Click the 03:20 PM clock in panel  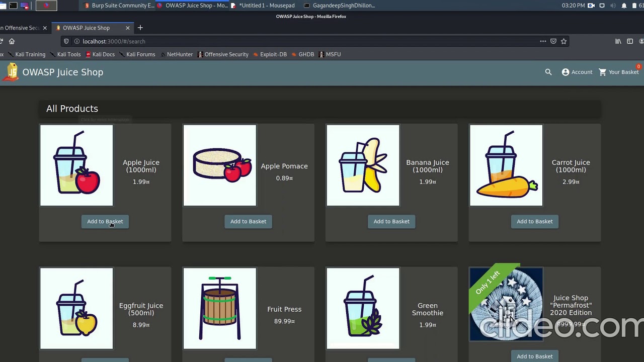click(x=573, y=6)
